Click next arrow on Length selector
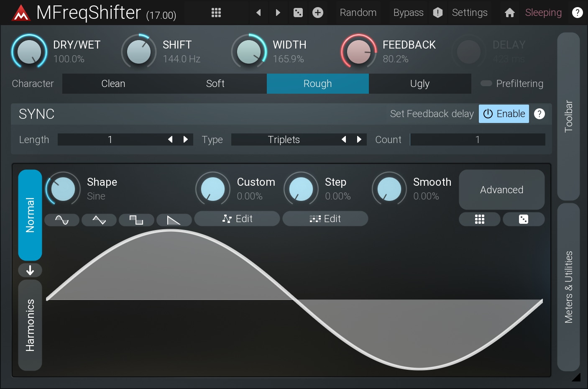 [186, 139]
